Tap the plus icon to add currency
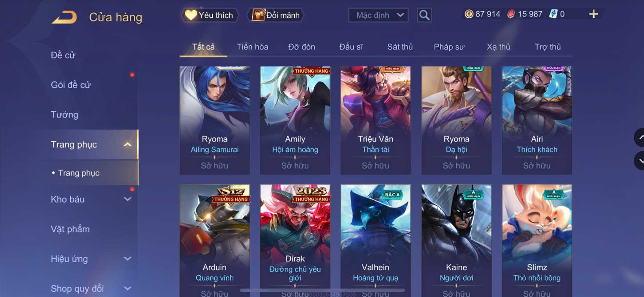Screen dimensions: 644x297 point(593,14)
